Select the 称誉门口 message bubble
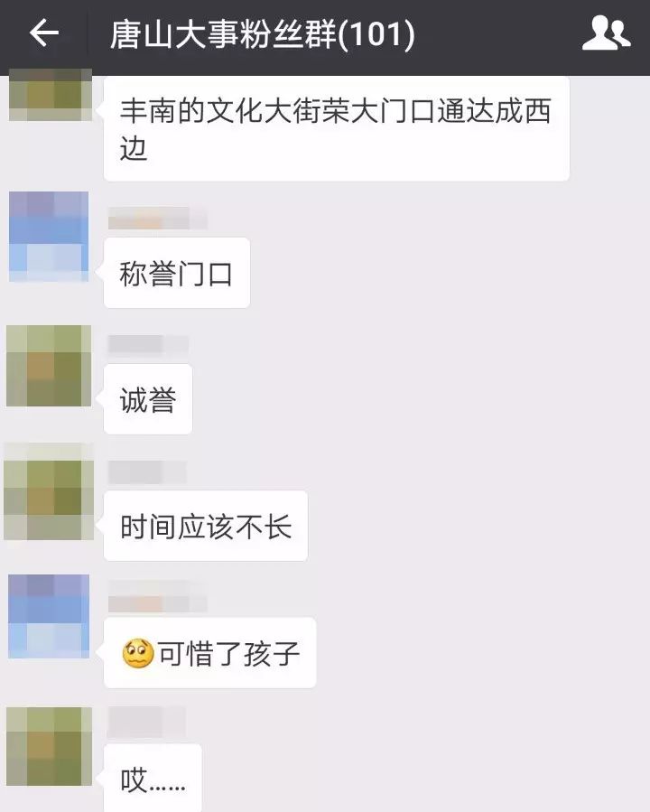This screenshot has width=650, height=812. 177,273
